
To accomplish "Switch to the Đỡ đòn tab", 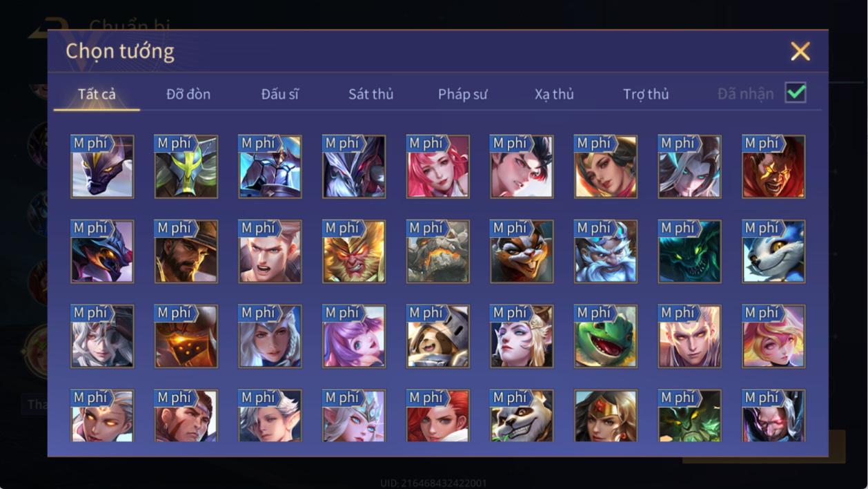I will [188, 94].
